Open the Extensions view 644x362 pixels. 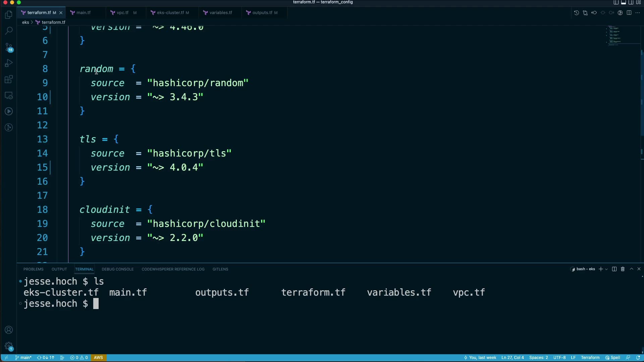click(9, 79)
